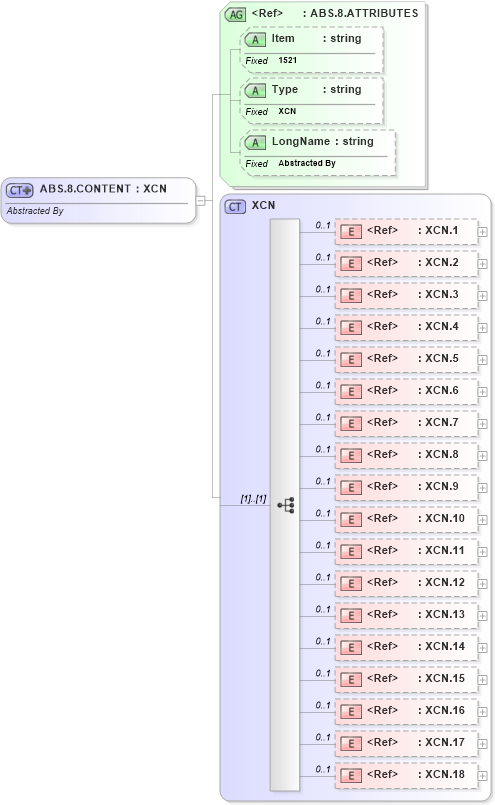Select the 'Item : string' attribute name

click(x=316, y=39)
